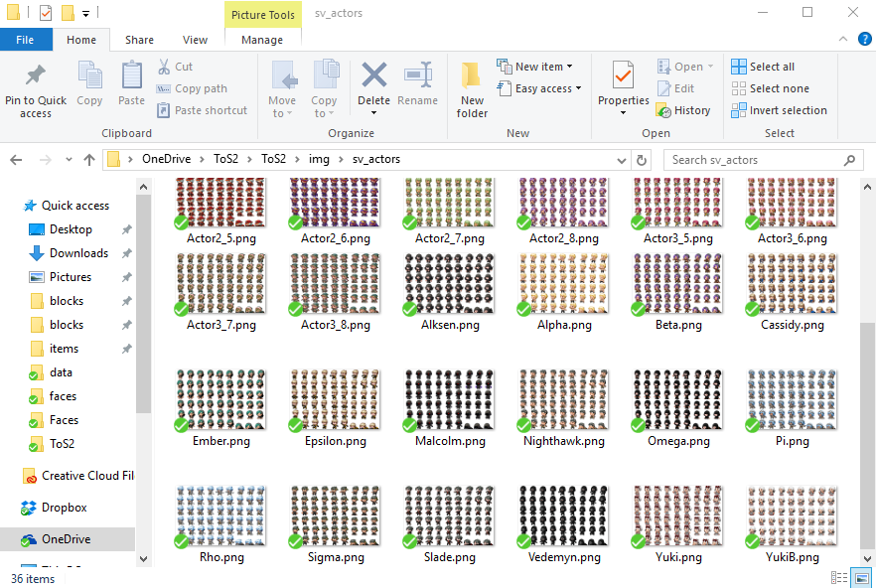Click the search magnifier icon
Viewport: 876px width, 588px height.
(849, 160)
